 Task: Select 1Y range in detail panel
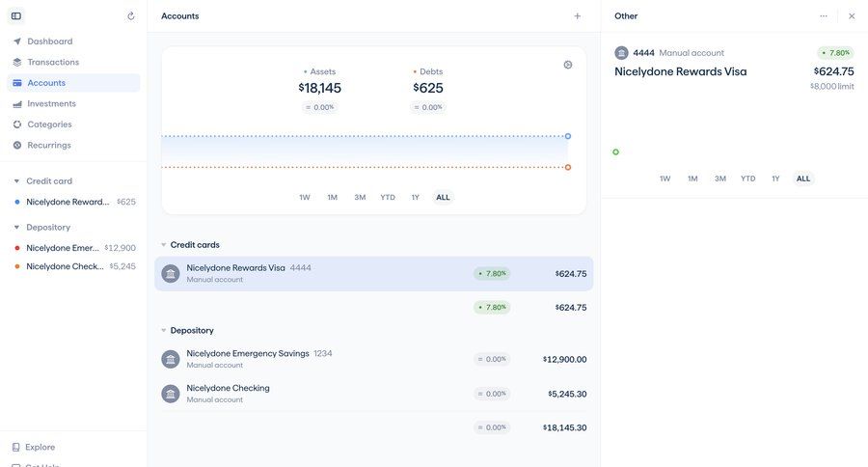(x=775, y=179)
